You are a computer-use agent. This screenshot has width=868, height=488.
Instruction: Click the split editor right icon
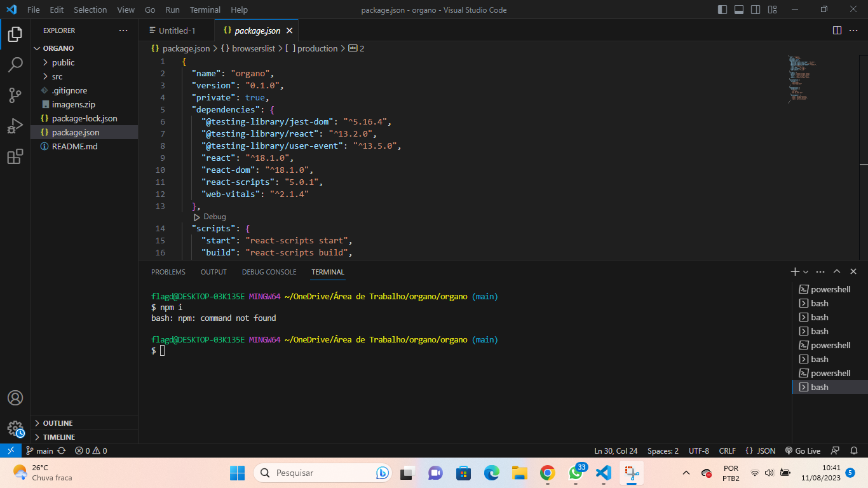(x=837, y=30)
